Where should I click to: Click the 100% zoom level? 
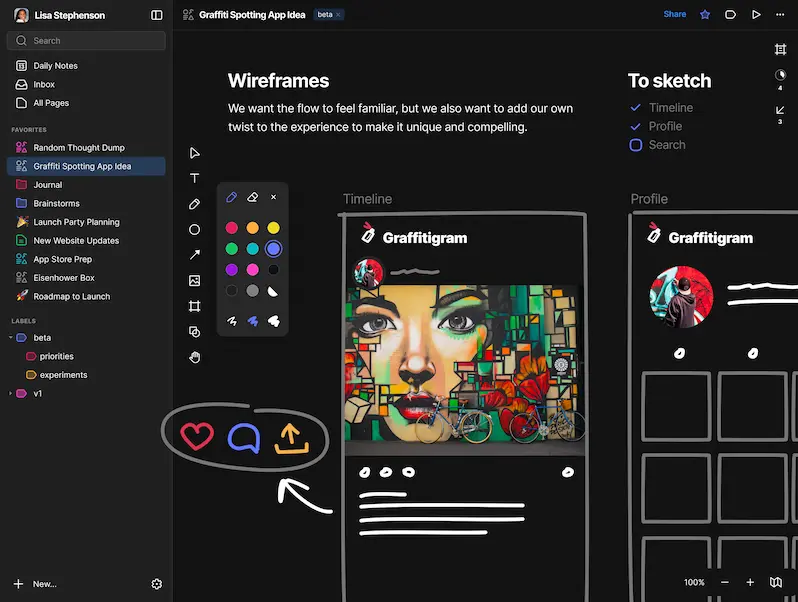click(x=694, y=582)
